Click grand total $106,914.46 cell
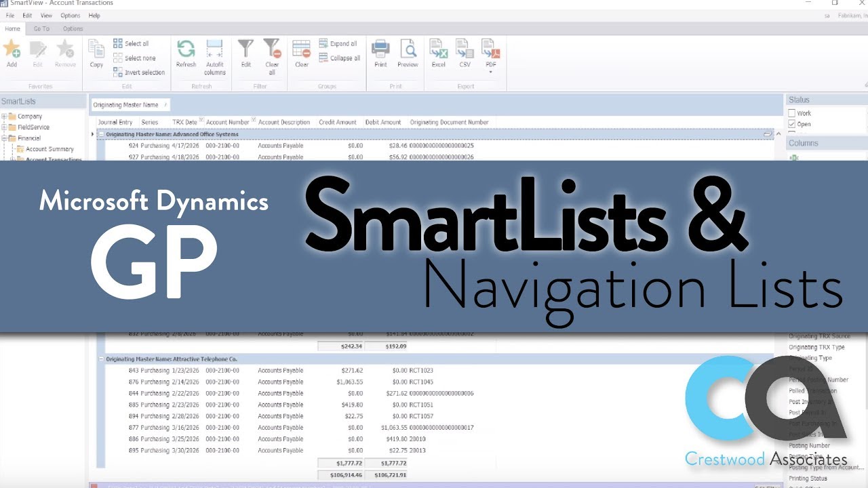The width and height of the screenshot is (868, 488). coord(340,475)
